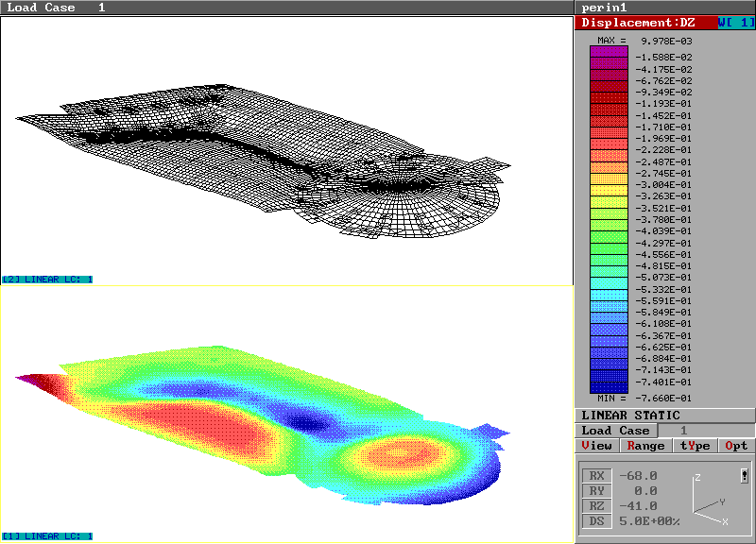
Task: Select the [2] LINEAR LC: 1 window label
Action: [x=47, y=280]
